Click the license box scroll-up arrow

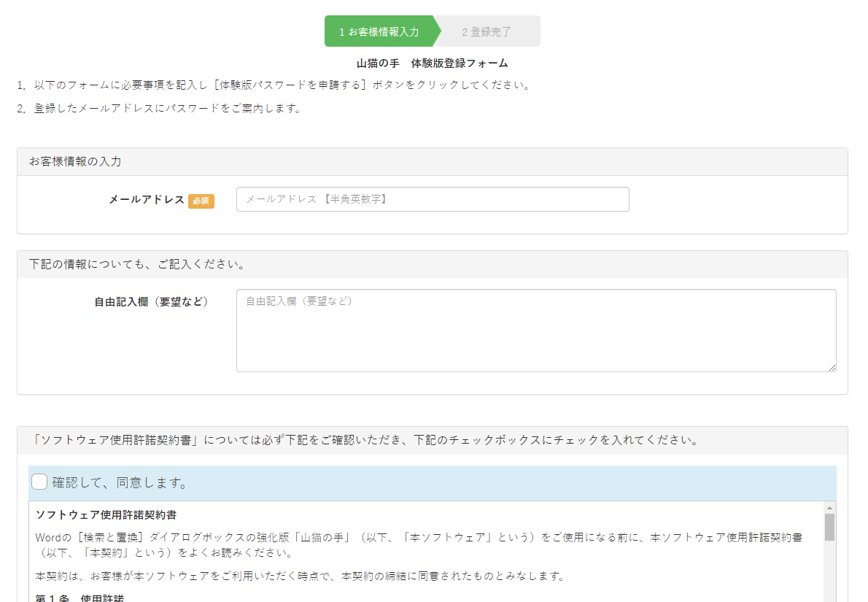click(x=829, y=507)
